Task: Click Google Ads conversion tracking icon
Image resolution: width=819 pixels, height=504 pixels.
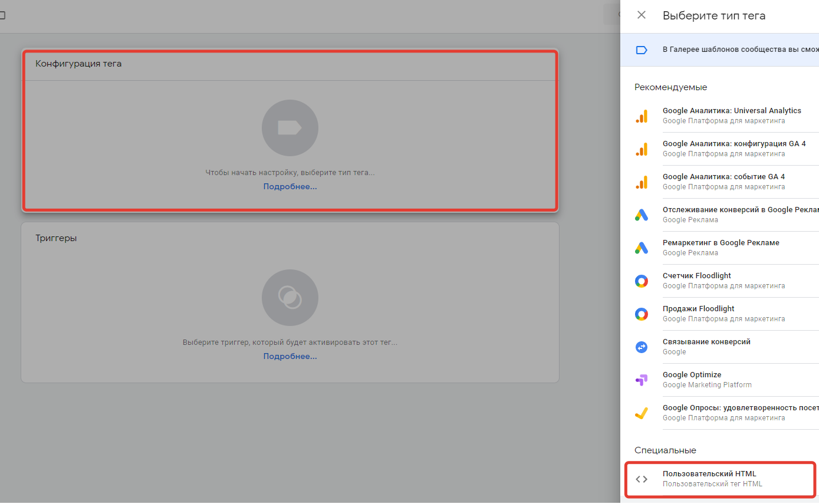Action: coord(642,215)
